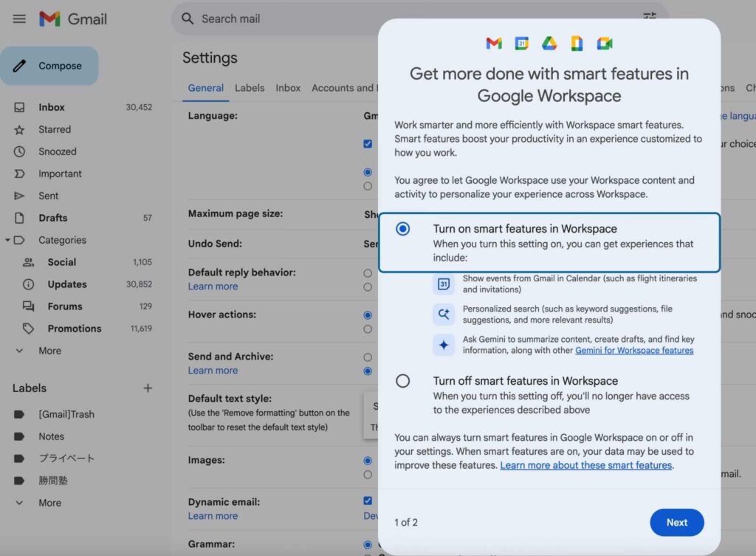Toggle the Dynamic email checkbox
Image resolution: width=756 pixels, height=556 pixels.
tap(368, 501)
